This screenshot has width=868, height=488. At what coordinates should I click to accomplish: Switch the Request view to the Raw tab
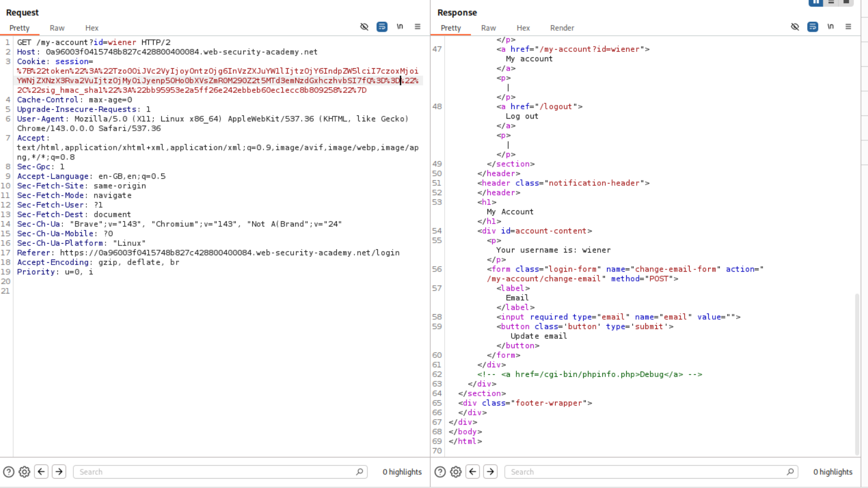57,28
